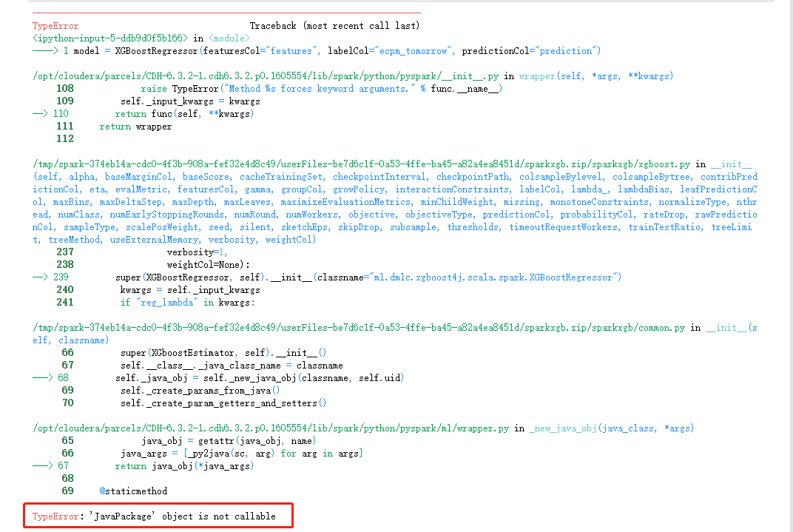793x532 pixels.
Task: Click the sparkxgb/common.py file path
Action: pos(359,328)
